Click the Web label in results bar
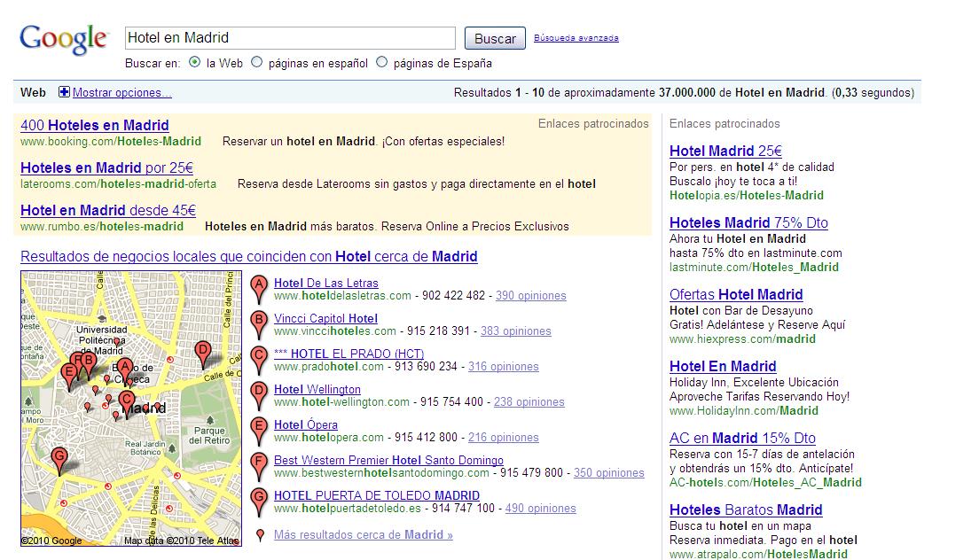Screen dimensions: 979x560 (33, 93)
